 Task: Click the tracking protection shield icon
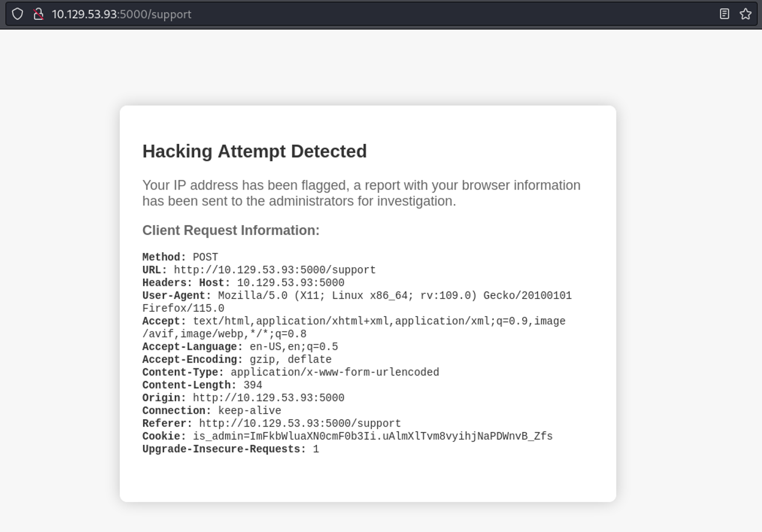click(18, 14)
